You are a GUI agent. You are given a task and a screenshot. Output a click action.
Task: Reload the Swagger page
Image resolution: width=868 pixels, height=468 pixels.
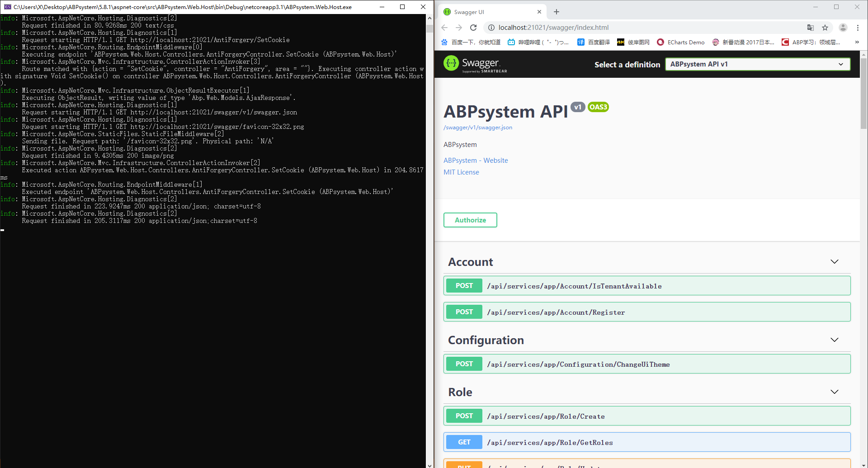(x=473, y=28)
